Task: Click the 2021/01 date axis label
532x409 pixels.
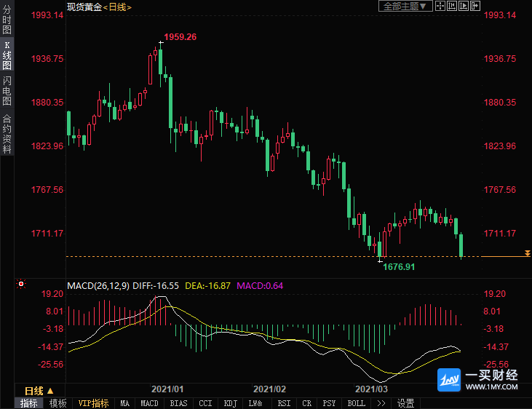Action: click(167, 389)
